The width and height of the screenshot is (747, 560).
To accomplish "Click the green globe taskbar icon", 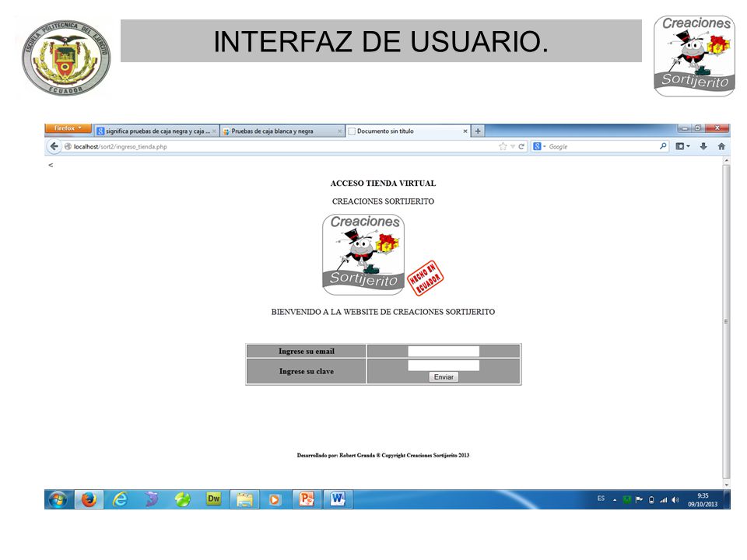I will [182, 499].
